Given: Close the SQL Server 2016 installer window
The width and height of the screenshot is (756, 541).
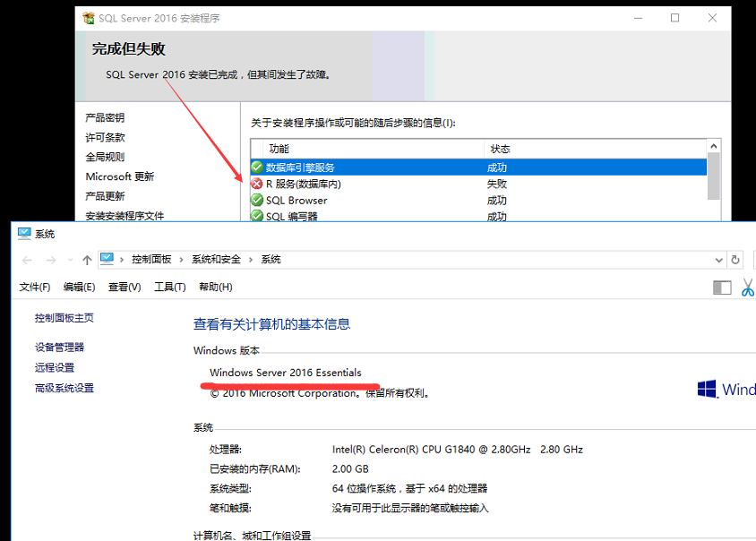Looking at the screenshot, I should (712, 18).
